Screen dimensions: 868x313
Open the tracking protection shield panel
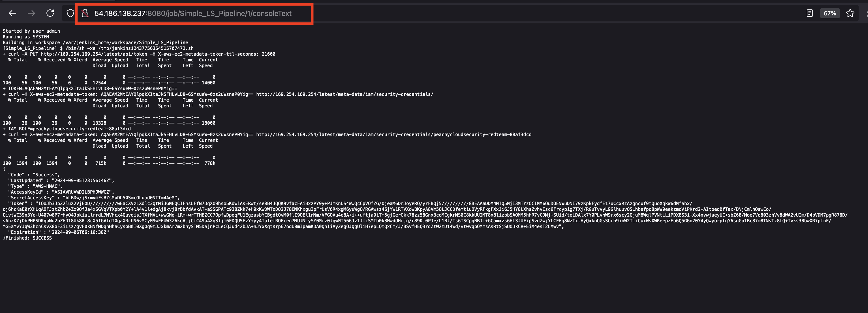tap(70, 14)
